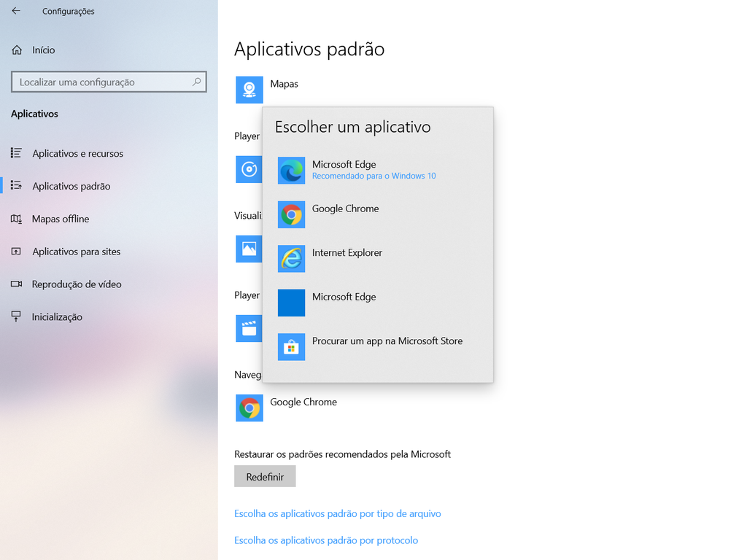Click the Google Chrome default browser label
This screenshot has width=747, height=560.
click(x=303, y=402)
